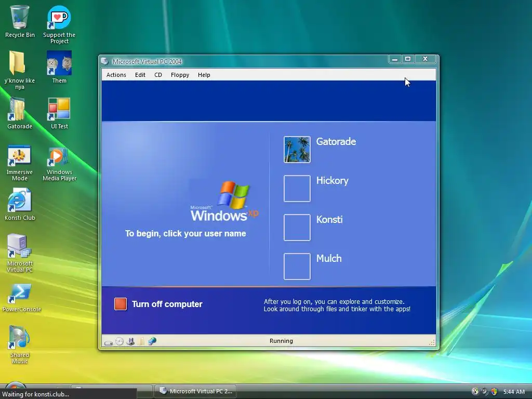The image size is (532, 399).
Task: Open the Support the Project shortcut
Action: [x=59, y=24]
